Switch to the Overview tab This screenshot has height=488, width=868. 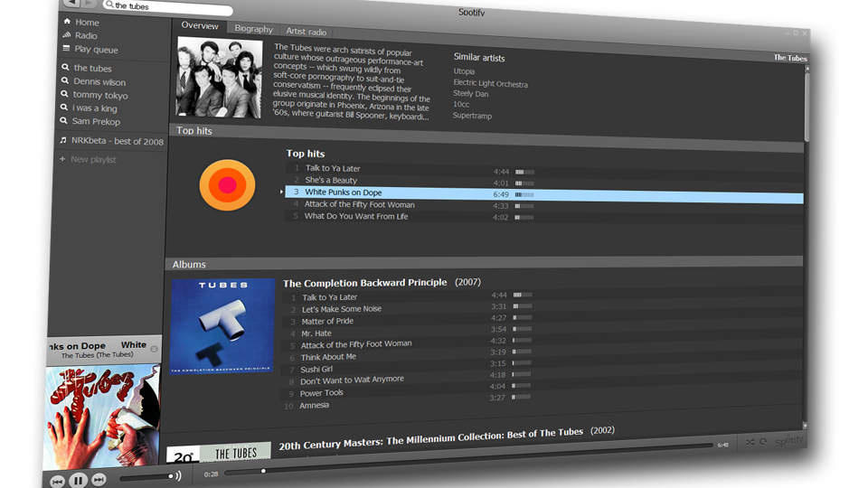tap(200, 25)
